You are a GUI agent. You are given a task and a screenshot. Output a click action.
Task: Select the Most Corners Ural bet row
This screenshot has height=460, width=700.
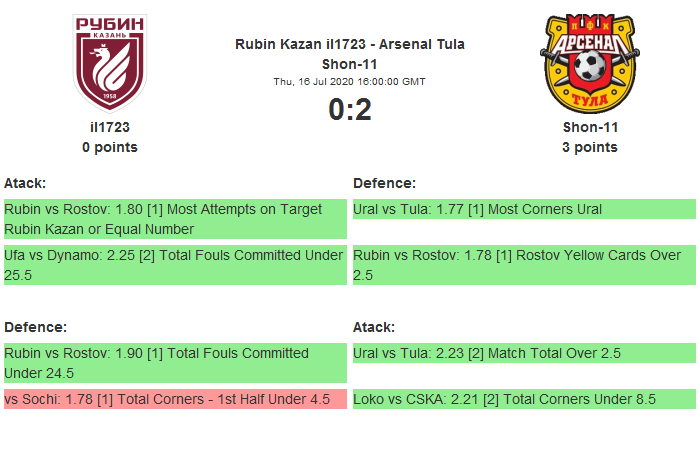(x=524, y=209)
